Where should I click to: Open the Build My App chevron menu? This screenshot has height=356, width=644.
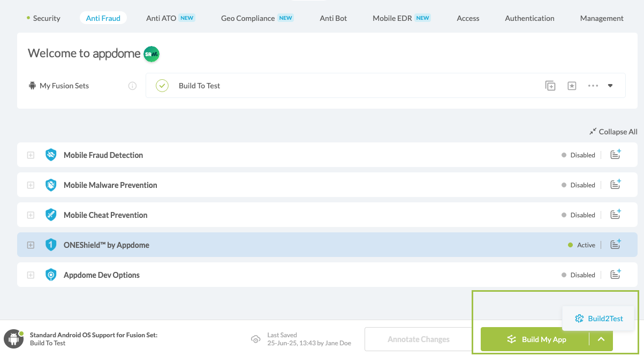[601, 339]
